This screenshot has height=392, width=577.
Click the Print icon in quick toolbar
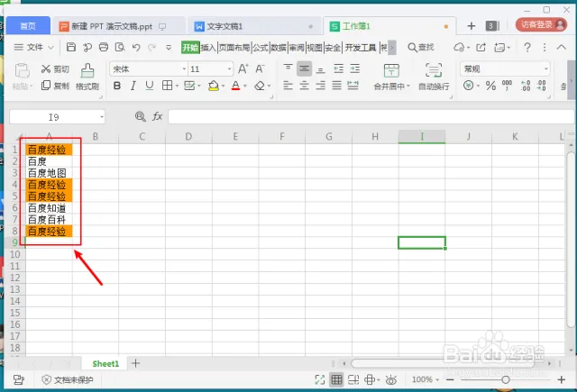tap(104, 47)
